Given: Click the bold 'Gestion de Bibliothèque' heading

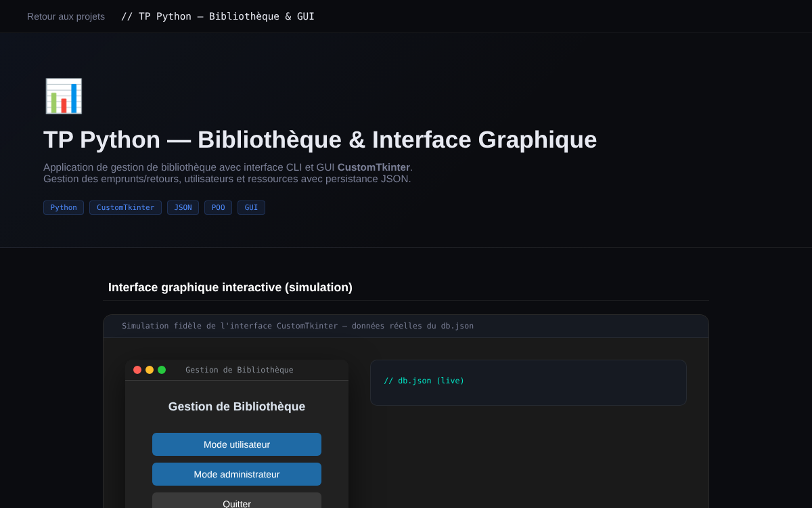Looking at the screenshot, I should 237,406.
